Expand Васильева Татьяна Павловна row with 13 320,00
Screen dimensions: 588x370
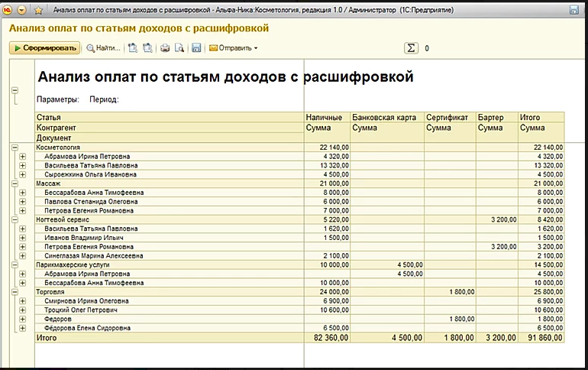tap(22, 165)
